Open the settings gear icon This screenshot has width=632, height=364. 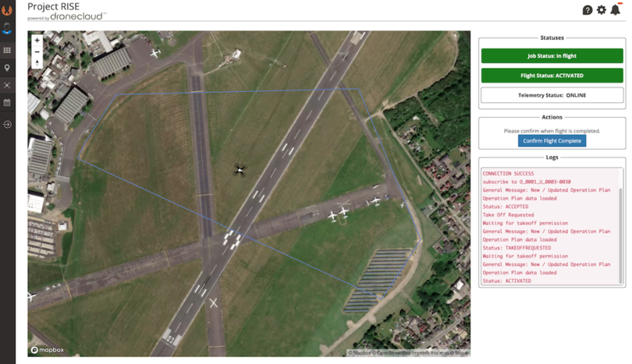tap(602, 9)
